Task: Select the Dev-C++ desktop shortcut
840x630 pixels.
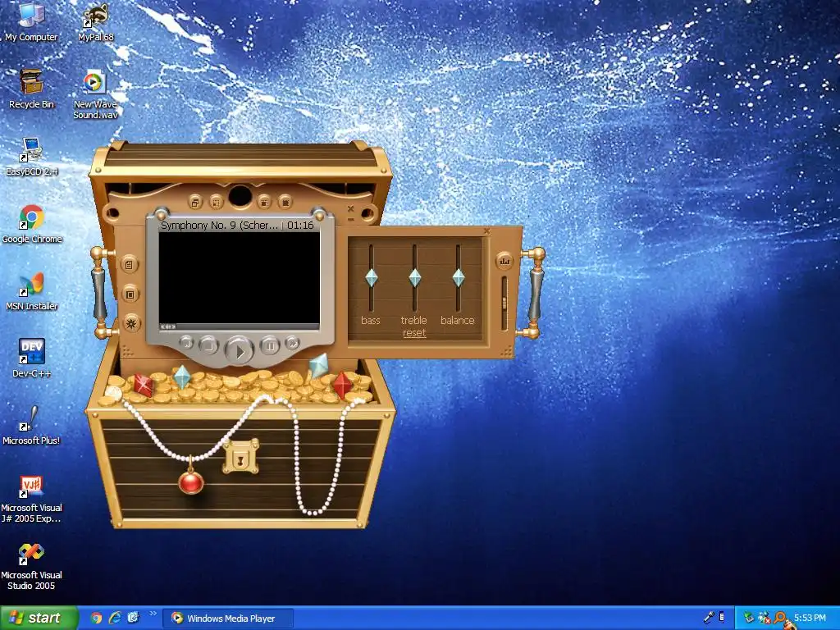Action: (x=32, y=358)
